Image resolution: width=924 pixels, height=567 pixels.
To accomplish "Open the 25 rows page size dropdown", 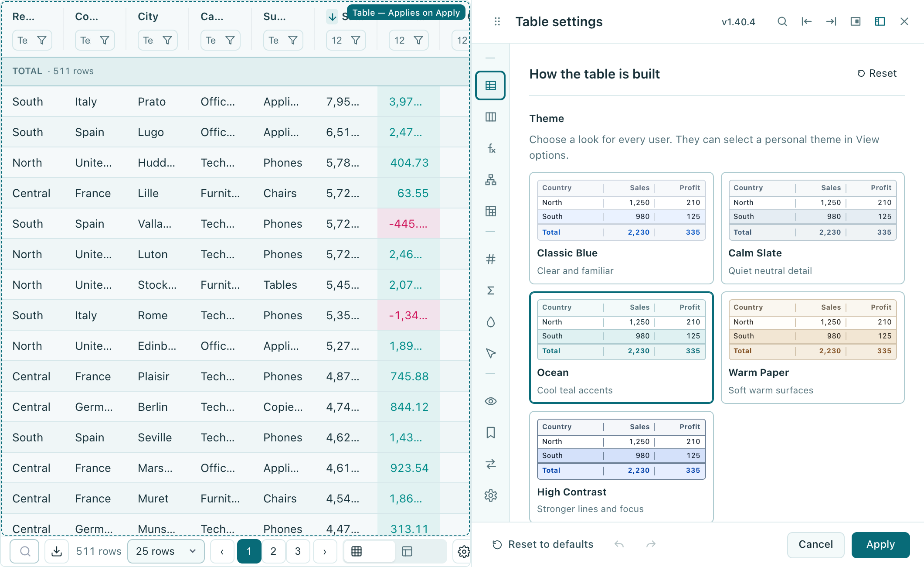I will point(166,551).
